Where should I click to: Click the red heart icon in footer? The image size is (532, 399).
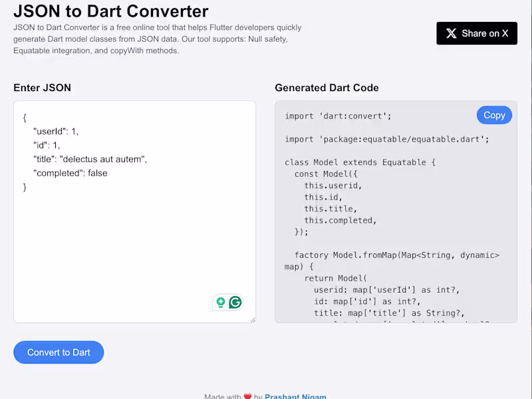(x=247, y=396)
